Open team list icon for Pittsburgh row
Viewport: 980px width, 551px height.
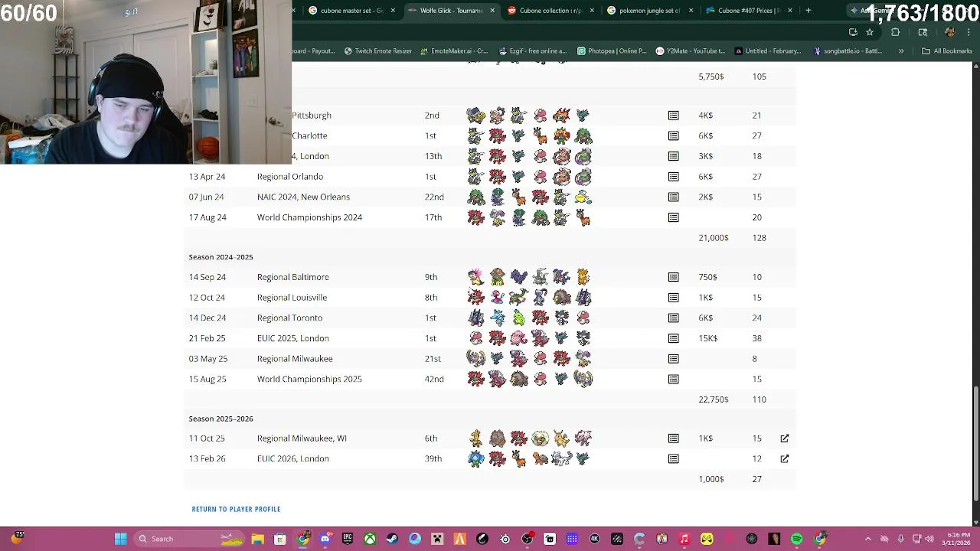pos(673,116)
